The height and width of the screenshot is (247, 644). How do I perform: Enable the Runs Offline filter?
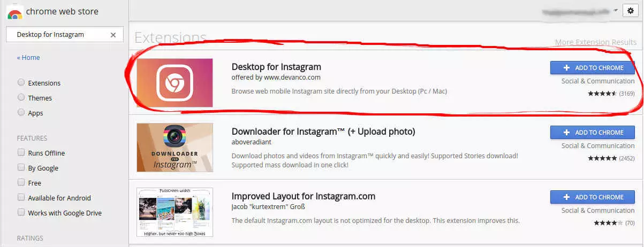coord(21,153)
